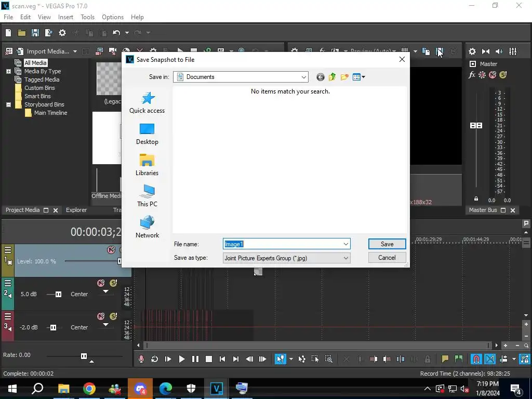
Task: Mute audio track 2
Action: (x=101, y=283)
